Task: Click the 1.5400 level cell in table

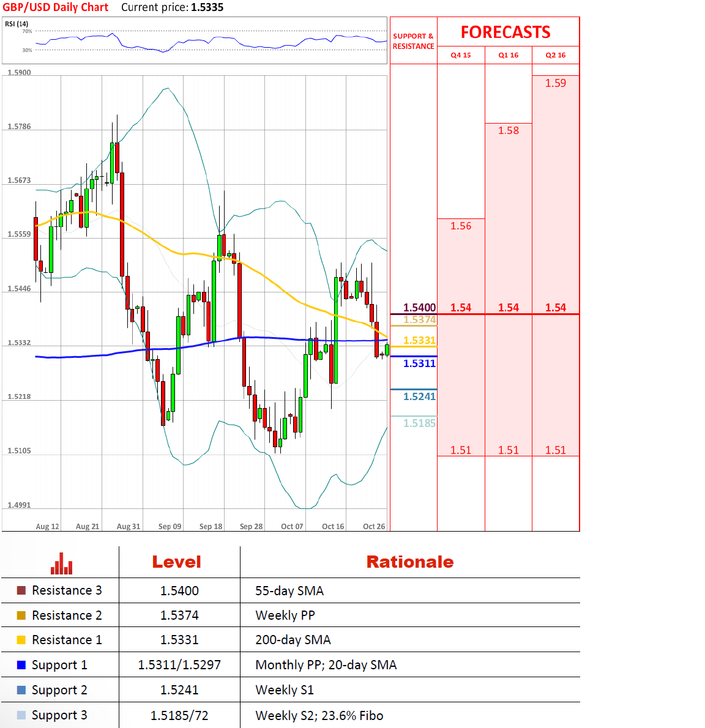Action: 179,590
